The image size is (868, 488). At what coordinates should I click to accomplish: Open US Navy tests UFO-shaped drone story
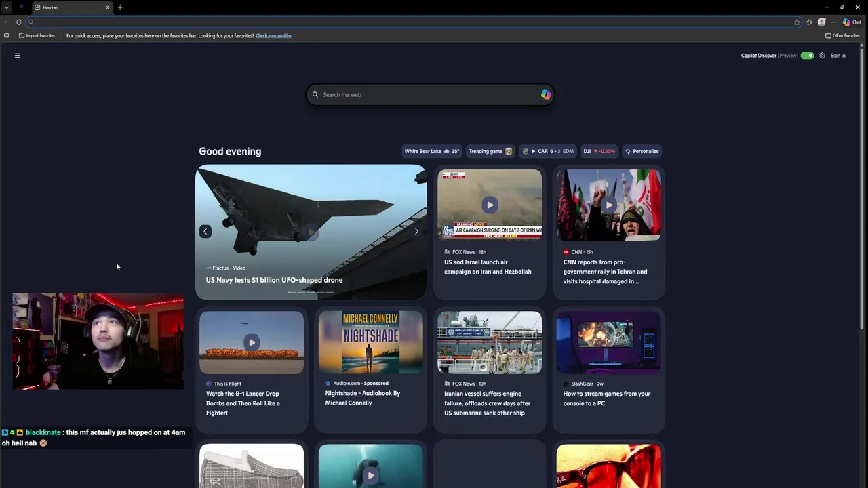pos(274,280)
